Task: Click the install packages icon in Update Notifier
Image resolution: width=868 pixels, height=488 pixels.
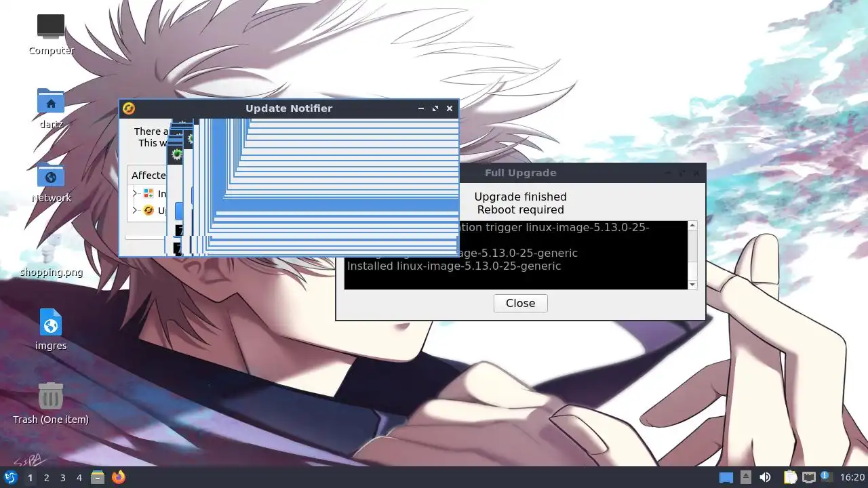Action: tap(149, 194)
